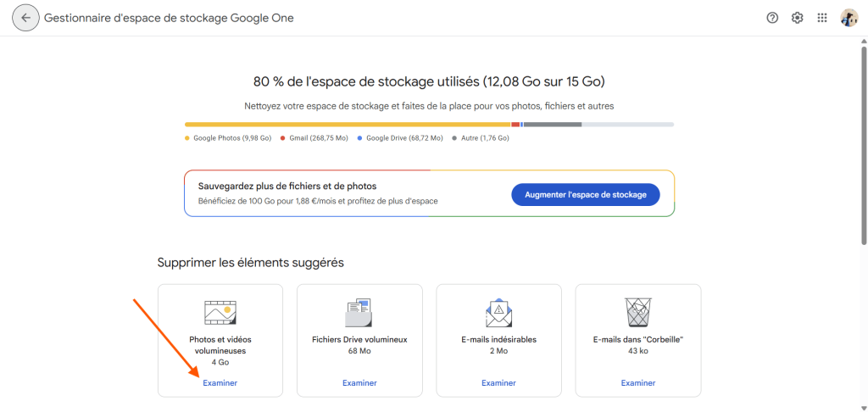The image size is (868, 412).
Task: Click the 80 % storage used heading
Action: pos(429,82)
